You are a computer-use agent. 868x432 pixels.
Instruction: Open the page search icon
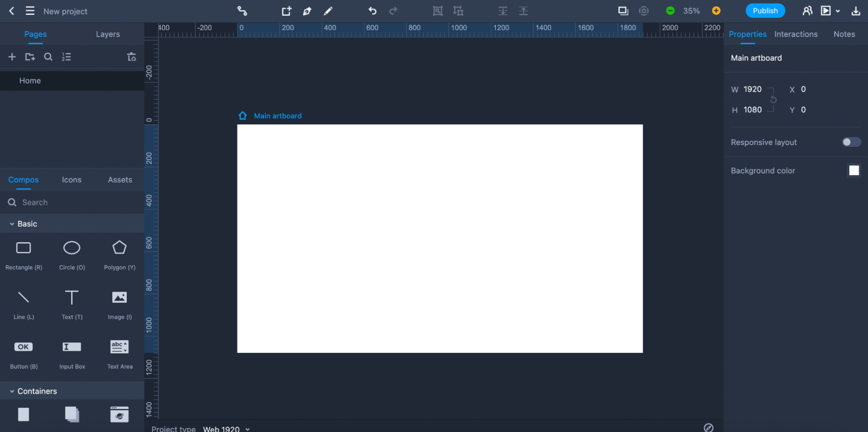pos(48,56)
